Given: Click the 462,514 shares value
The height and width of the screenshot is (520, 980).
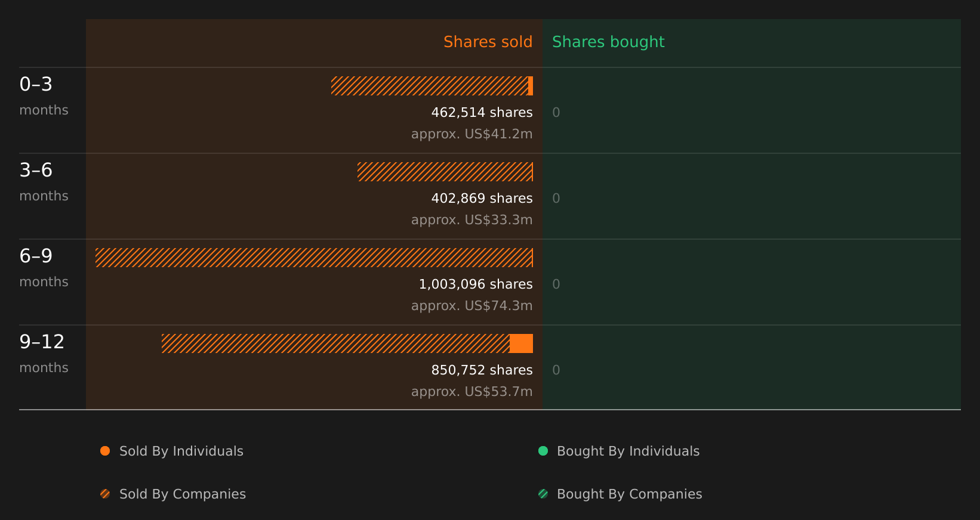Looking at the screenshot, I should (x=482, y=112).
